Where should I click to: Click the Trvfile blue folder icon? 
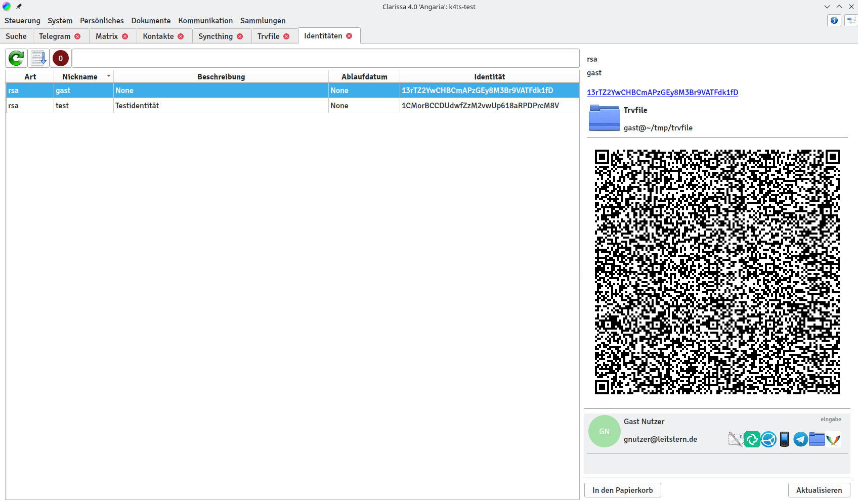point(604,118)
